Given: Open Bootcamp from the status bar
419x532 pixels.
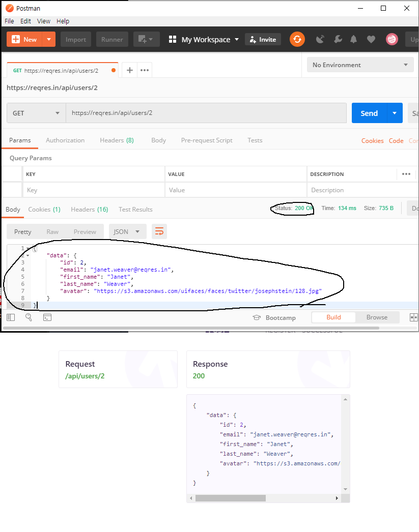Looking at the screenshot, I should [274, 317].
